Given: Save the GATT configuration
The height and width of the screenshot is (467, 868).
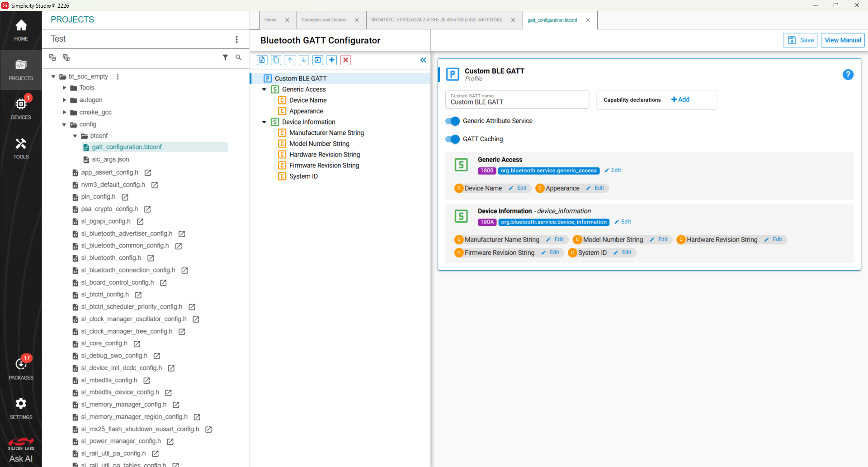Looking at the screenshot, I should click(800, 40).
